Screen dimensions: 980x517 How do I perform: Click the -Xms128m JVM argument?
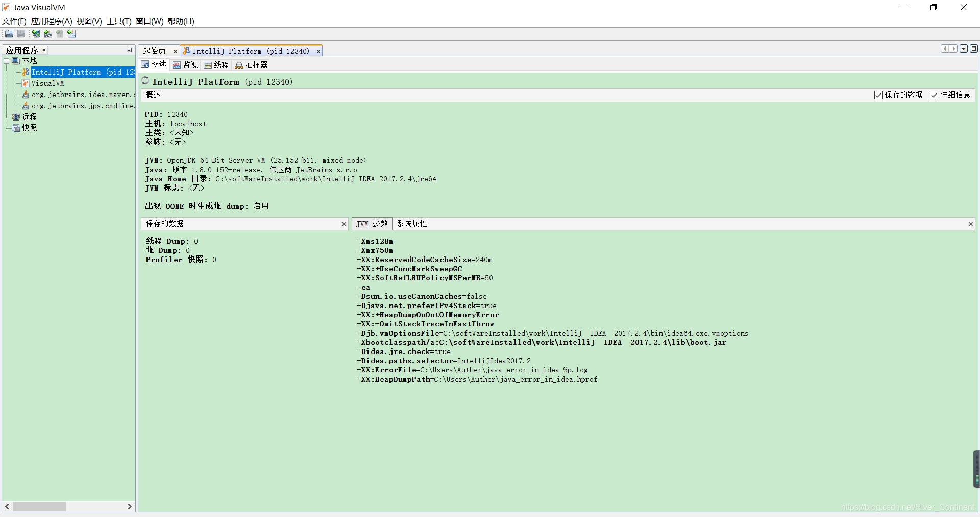(375, 242)
